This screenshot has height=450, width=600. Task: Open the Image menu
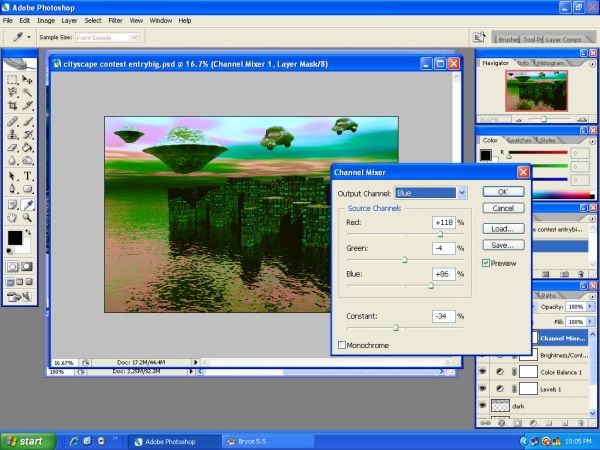click(46, 21)
